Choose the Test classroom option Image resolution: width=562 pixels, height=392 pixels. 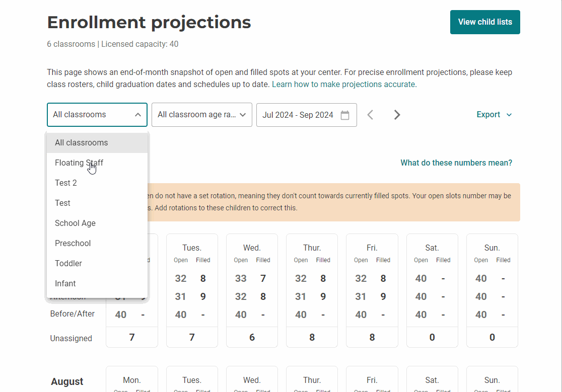click(x=62, y=203)
